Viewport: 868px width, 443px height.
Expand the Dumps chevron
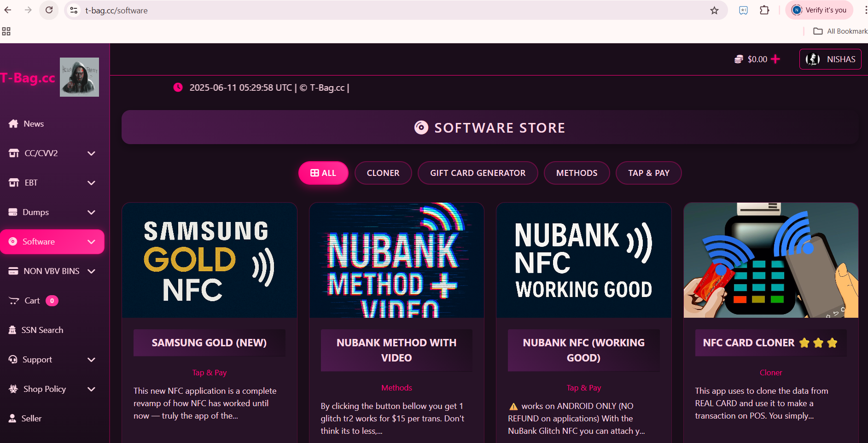pyautogui.click(x=91, y=212)
